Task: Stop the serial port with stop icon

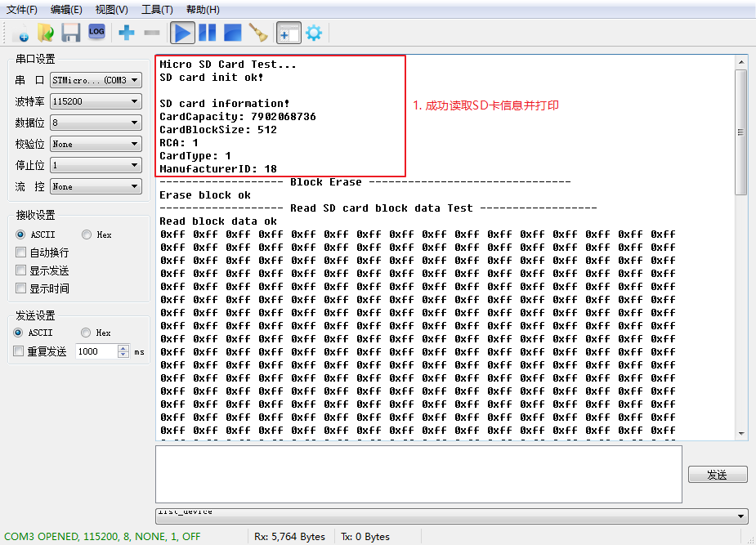Action: tap(233, 33)
